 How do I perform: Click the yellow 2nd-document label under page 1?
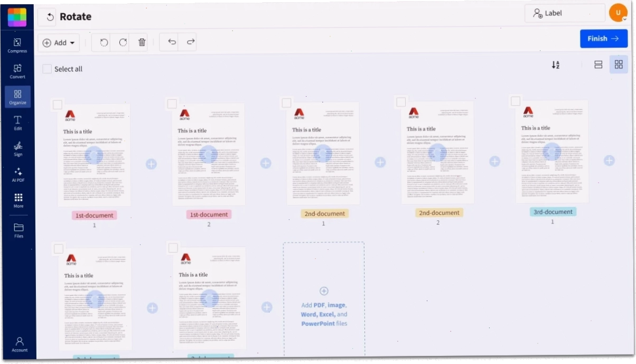pyautogui.click(x=324, y=214)
